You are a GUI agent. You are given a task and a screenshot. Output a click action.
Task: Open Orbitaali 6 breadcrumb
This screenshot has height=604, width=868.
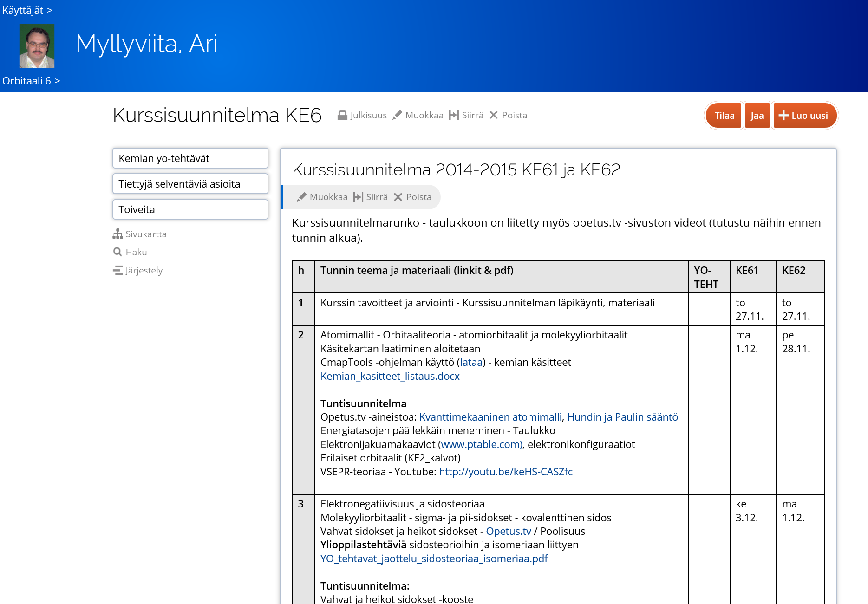tap(26, 81)
